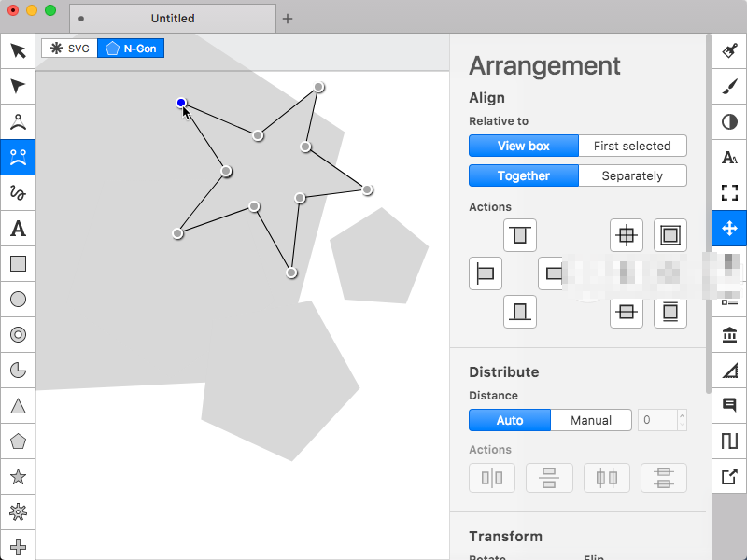
Task: Open the Stroke panel brush icon
Action: click(x=729, y=86)
